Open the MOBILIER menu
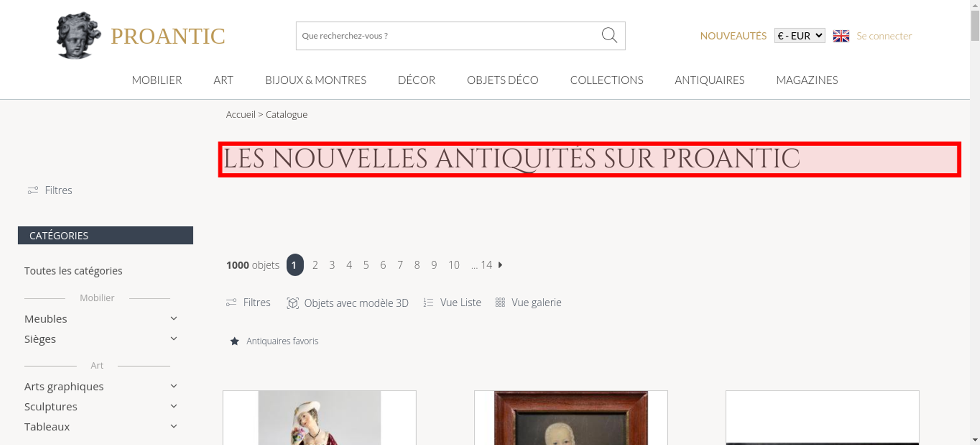Screen dimensions: 980x445 coord(157,80)
